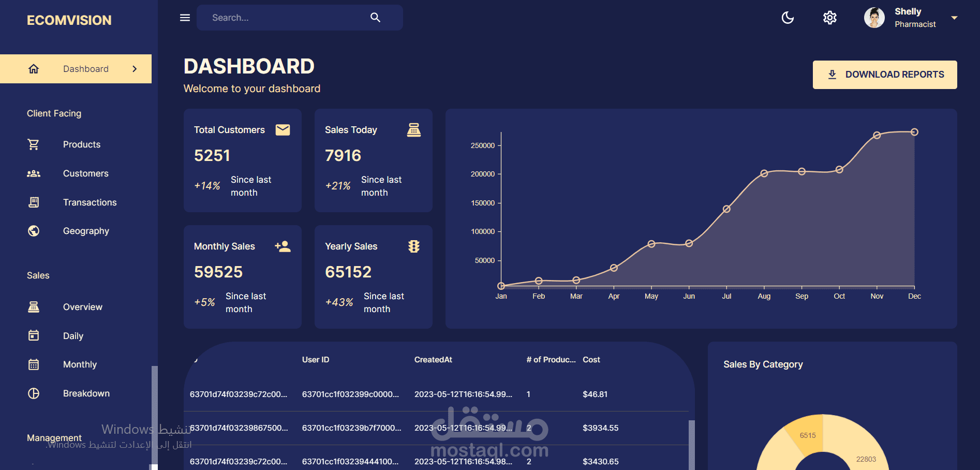Click the Geography globe icon

(x=34, y=231)
